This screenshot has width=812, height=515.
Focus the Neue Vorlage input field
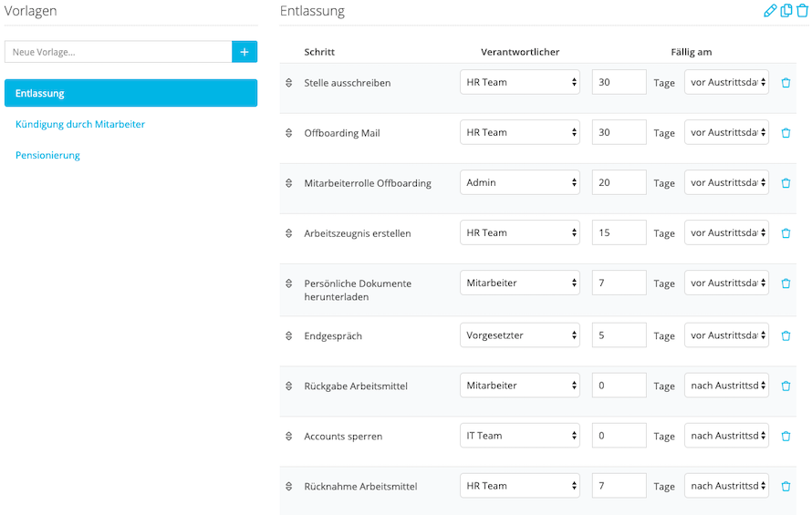118,52
